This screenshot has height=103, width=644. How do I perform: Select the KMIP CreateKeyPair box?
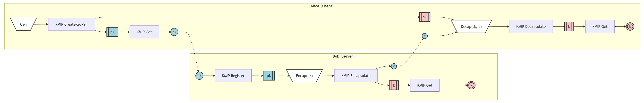tap(71, 24)
